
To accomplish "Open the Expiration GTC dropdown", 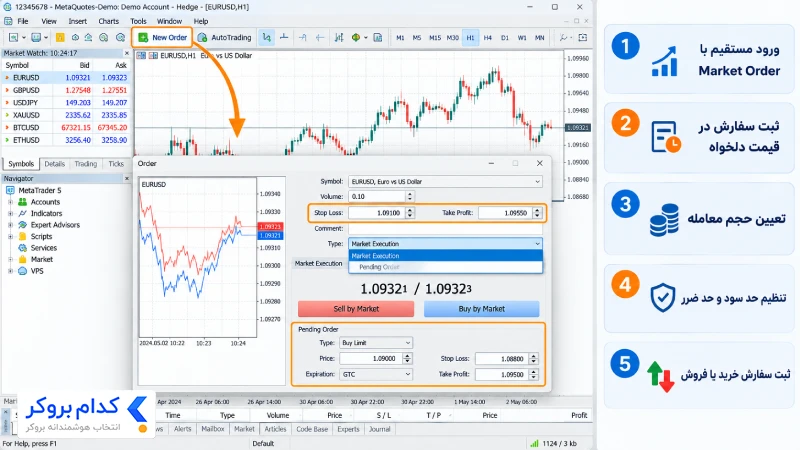I will 376,374.
